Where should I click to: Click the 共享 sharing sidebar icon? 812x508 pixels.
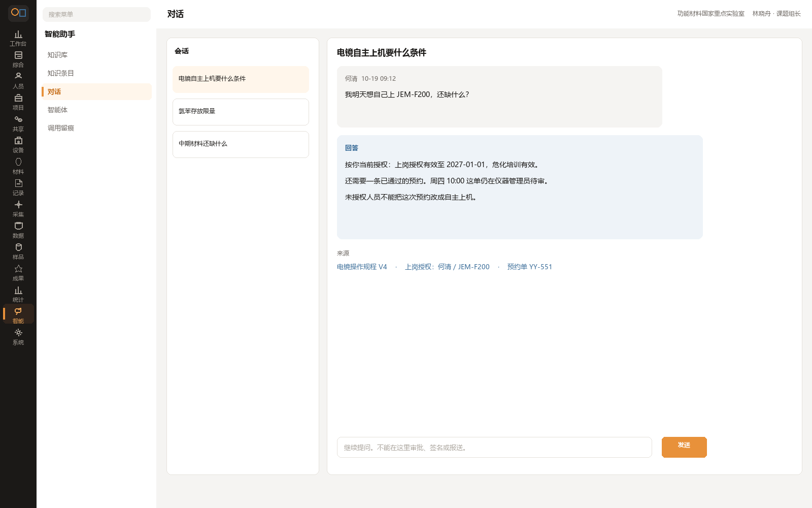click(18, 123)
